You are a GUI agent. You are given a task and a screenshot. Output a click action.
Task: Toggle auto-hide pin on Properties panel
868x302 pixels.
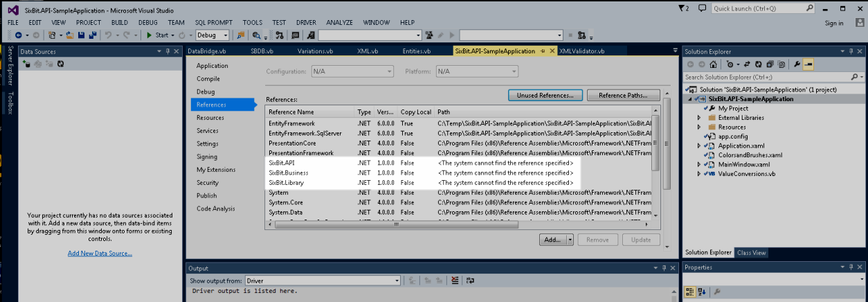[851, 267]
